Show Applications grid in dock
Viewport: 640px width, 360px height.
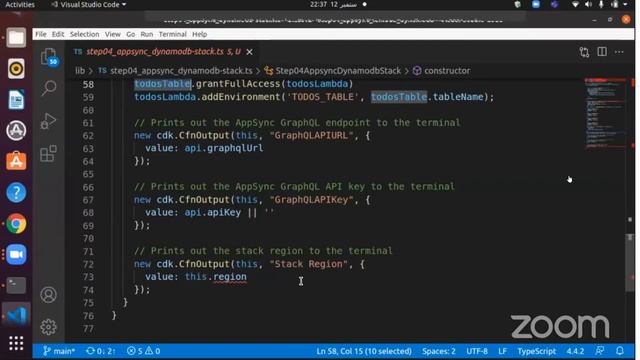(16, 343)
